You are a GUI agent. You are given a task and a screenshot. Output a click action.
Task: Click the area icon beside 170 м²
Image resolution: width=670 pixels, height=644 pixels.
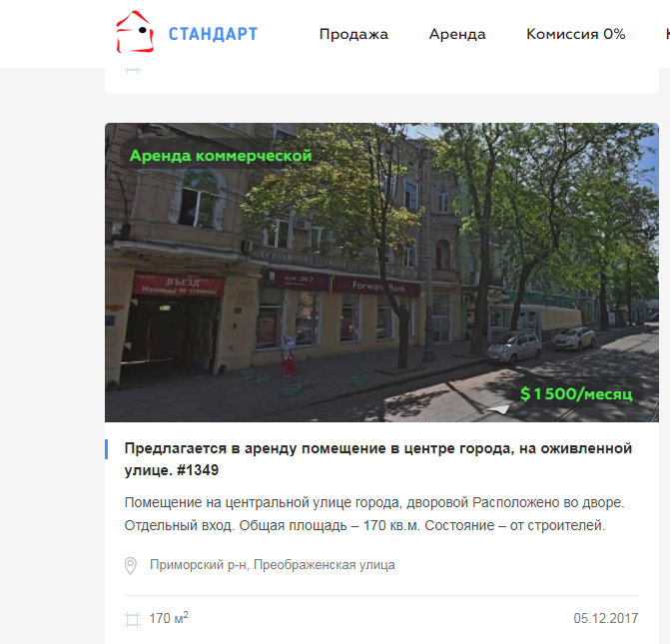(x=132, y=619)
